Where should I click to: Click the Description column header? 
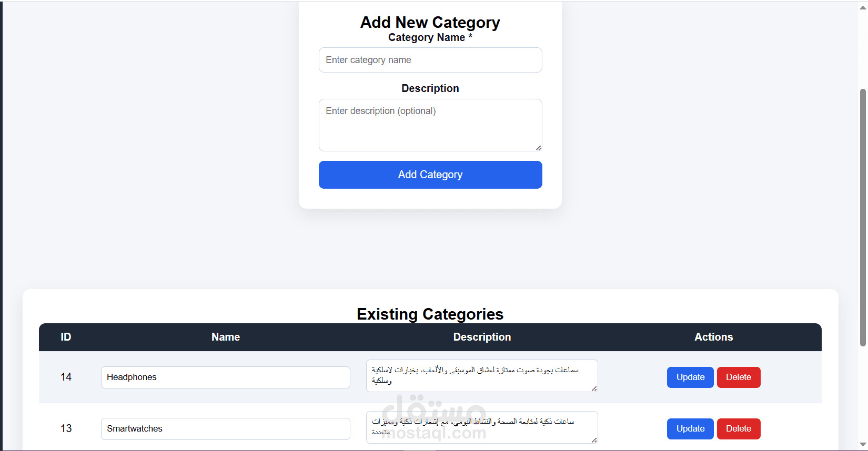(482, 337)
